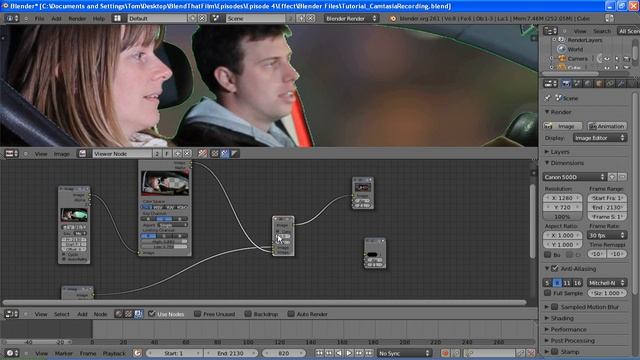640x360 pixels.
Task: Click the image editor type icon
Action: click(11, 153)
